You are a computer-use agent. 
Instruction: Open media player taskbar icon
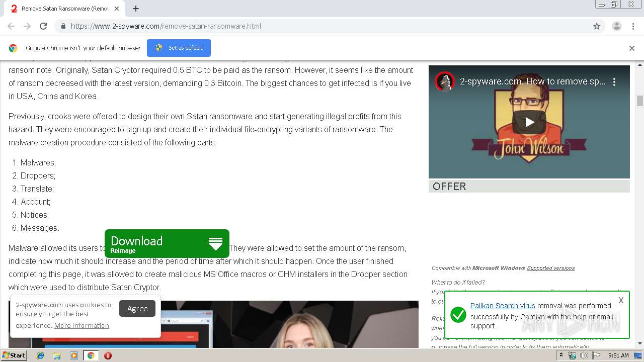coord(74,355)
